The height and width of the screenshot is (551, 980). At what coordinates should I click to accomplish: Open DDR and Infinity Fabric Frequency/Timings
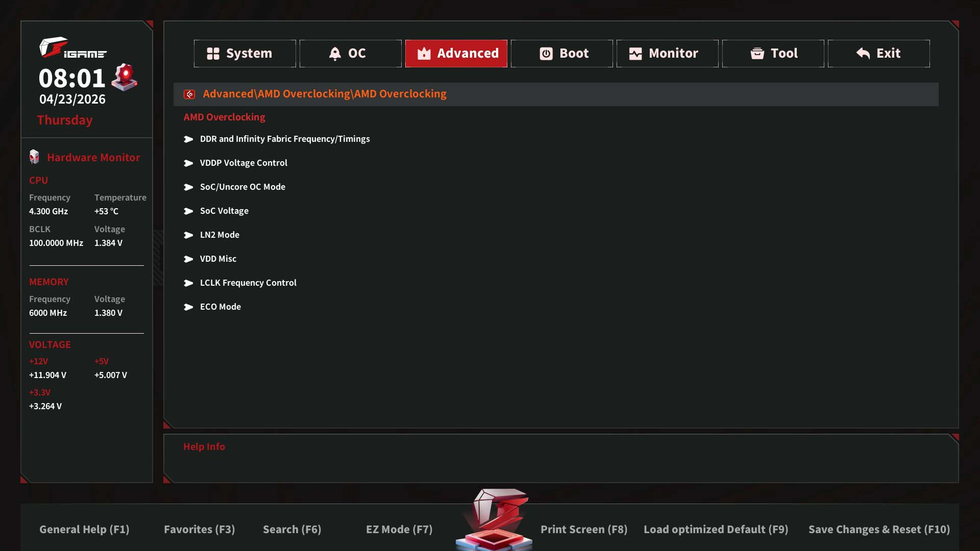tap(285, 139)
